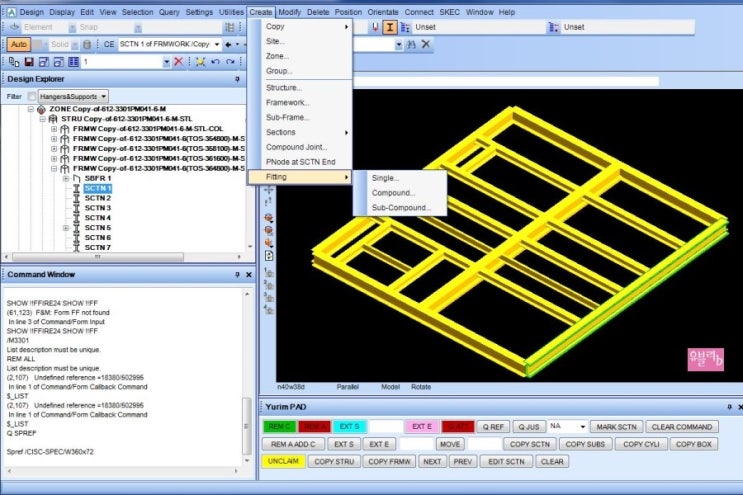Open the list number dropdown showing 1

[166, 62]
